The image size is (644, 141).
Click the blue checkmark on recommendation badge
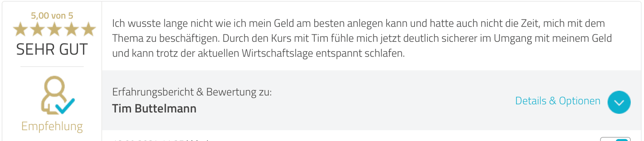(x=65, y=106)
